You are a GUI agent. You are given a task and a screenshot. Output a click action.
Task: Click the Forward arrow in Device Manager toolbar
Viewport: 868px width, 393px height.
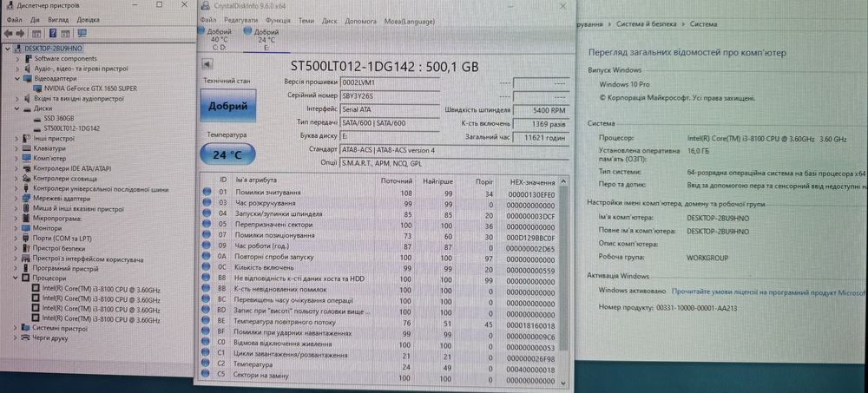(x=20, y=34)
